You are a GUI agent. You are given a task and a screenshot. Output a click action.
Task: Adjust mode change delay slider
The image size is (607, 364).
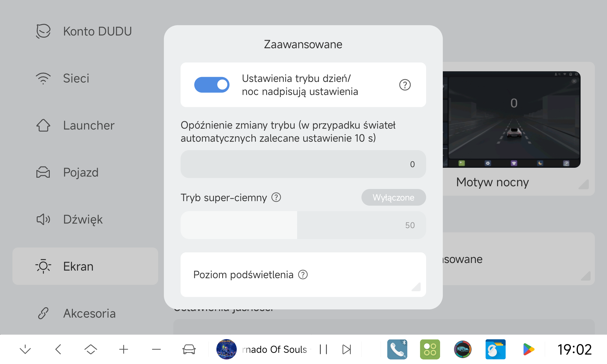pyautogui.click(x=303, y=164)
